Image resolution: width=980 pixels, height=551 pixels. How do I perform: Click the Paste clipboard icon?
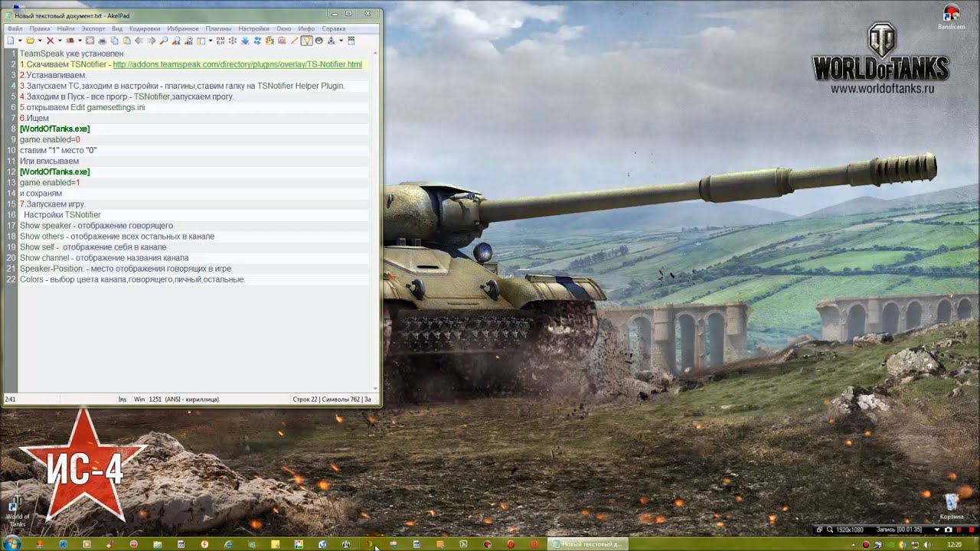(126, 41)
